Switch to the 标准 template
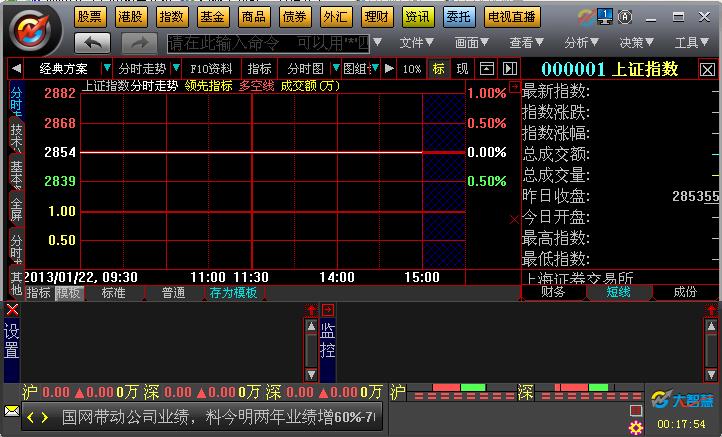 [114, 293]
